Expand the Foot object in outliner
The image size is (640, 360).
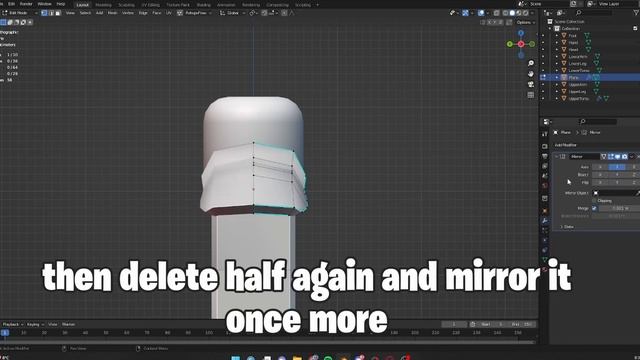click(x=557, y=36)
